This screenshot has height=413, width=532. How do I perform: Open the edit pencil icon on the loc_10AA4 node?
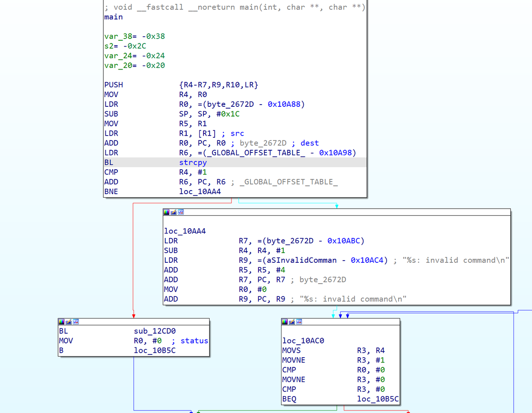coord(172,212)
